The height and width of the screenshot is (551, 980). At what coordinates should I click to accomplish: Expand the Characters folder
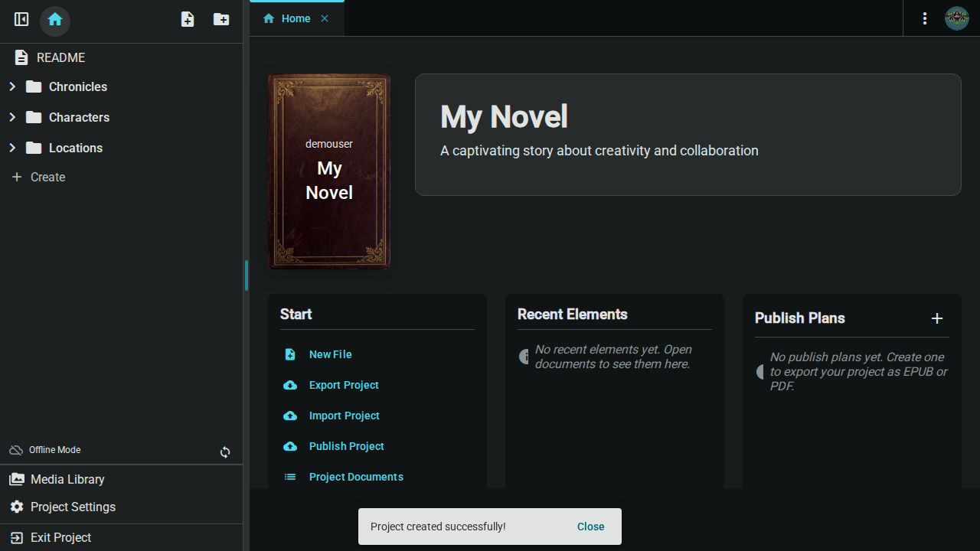(11, 117)
